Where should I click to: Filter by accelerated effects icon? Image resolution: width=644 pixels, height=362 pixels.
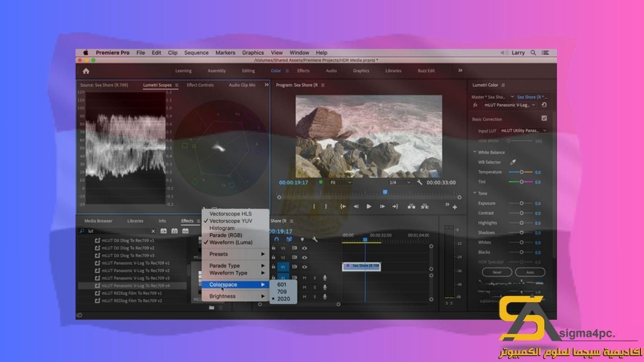point(164,231)
